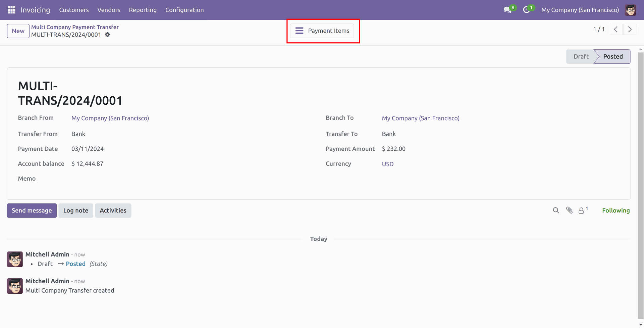Open the Customers menu
Viewport: 644px width, 328px height.
tap(74, 10)
